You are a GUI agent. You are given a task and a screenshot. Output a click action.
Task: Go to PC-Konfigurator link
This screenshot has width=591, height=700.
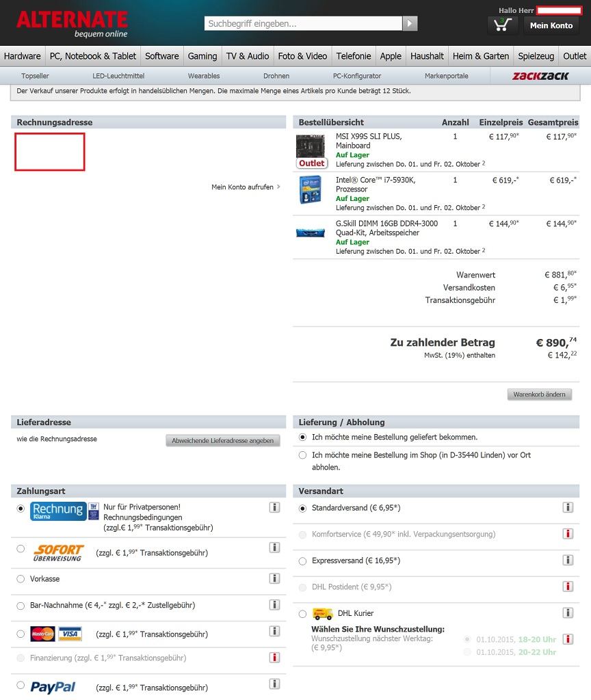click(357, 76)
